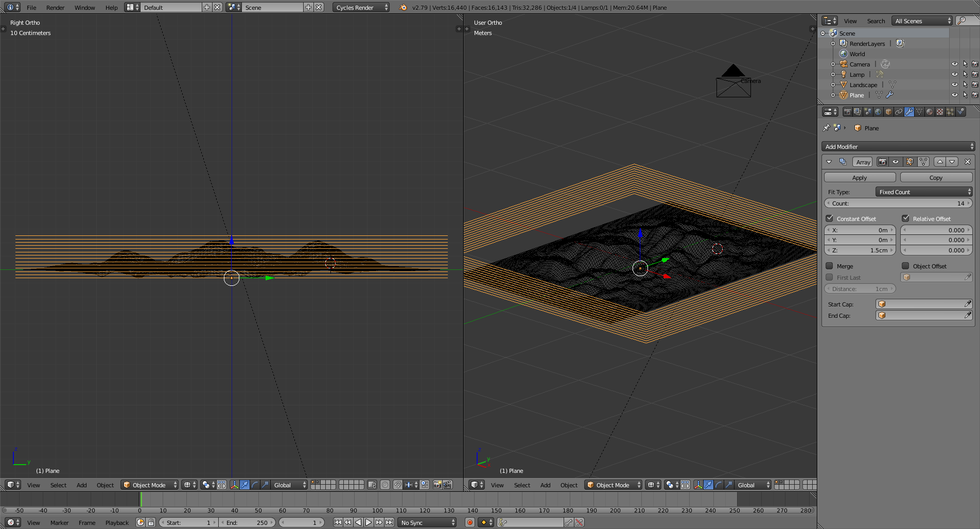Open the Render menu
The height and width of the screenshot is (529, 980).
click(56, 7)
